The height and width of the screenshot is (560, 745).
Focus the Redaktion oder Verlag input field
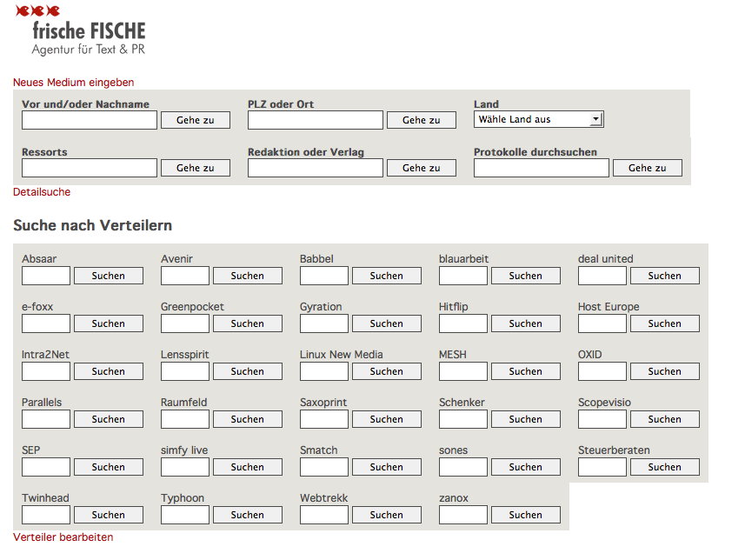[x=315, y=168]
